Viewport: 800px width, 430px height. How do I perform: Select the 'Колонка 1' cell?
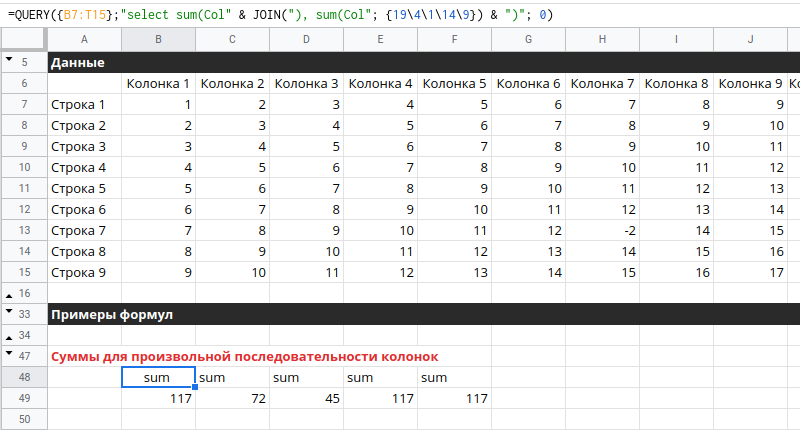coord(158,84)
